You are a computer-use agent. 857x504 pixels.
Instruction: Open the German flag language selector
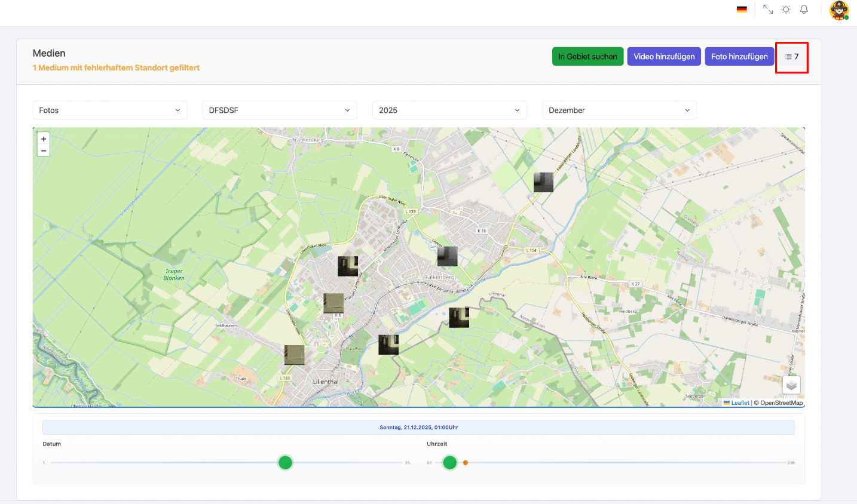[x=742, y=10]
